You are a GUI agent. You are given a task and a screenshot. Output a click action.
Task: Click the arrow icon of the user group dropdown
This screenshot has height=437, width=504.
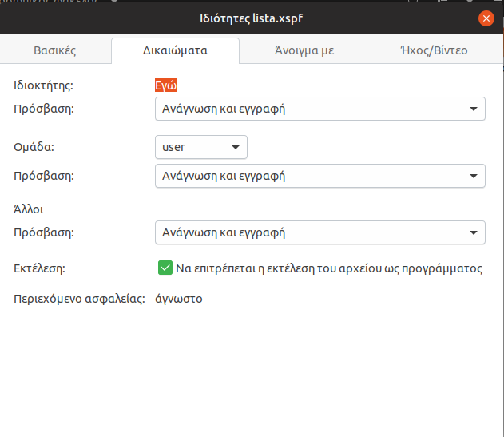click(236, 147)
